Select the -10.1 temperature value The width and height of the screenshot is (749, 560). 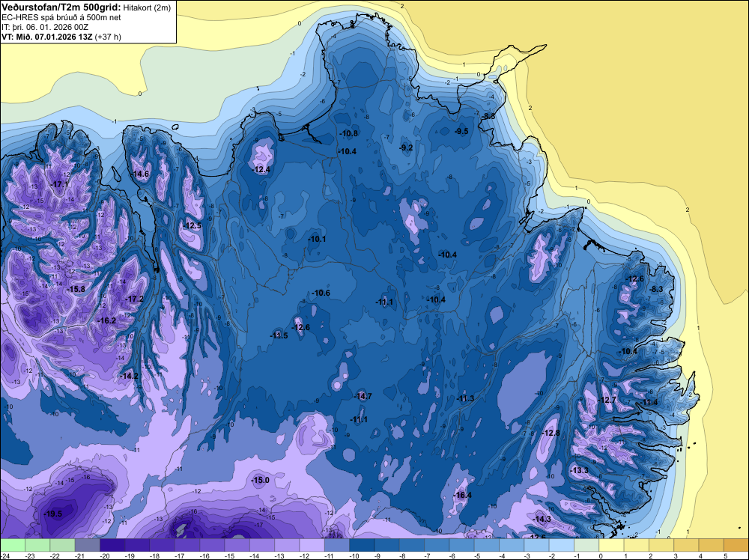click(x=317, y=239)
